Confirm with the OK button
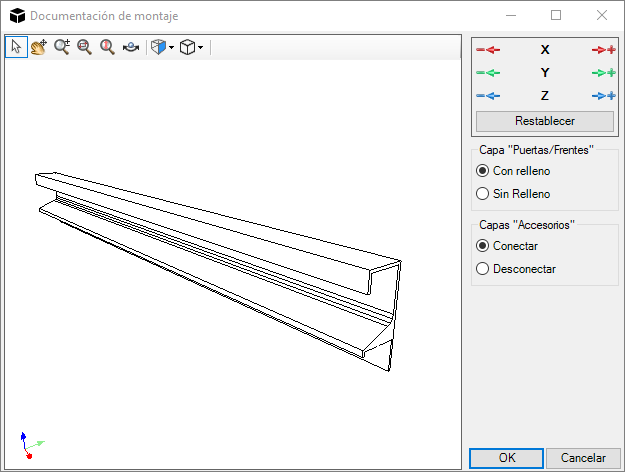This screenshot has width=625, height=472. [x=507, y=458]
